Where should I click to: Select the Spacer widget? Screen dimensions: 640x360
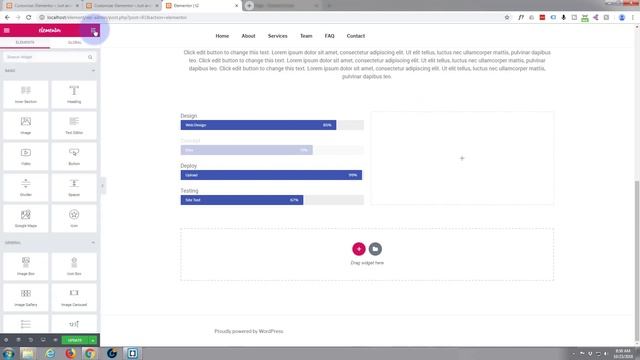tap(74, 187)
